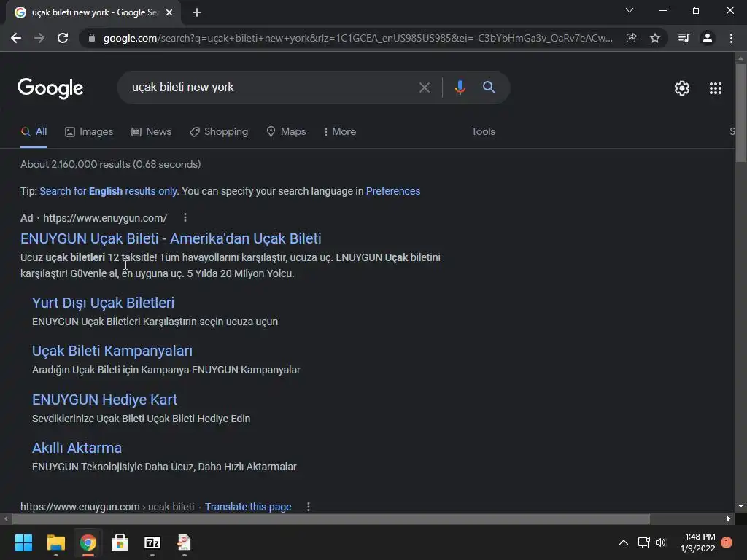747x560 pixels.
Task: Open Yurt Dışı Uçak Biletleri link
Action: [103, 303]
